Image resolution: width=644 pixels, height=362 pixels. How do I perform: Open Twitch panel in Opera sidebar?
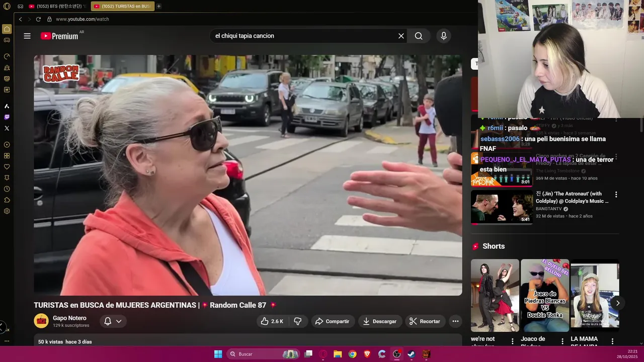[x=7, y=117]
